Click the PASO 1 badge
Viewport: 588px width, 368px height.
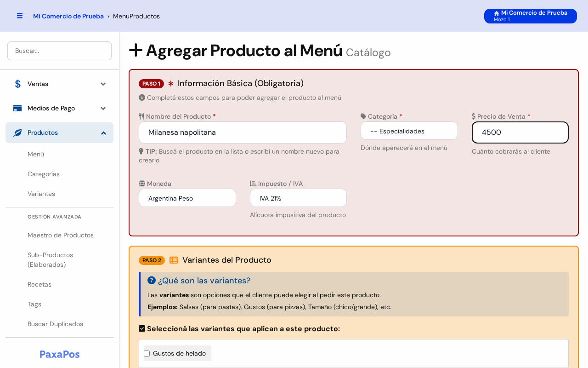pyautogui.click(x=151, y=84)
